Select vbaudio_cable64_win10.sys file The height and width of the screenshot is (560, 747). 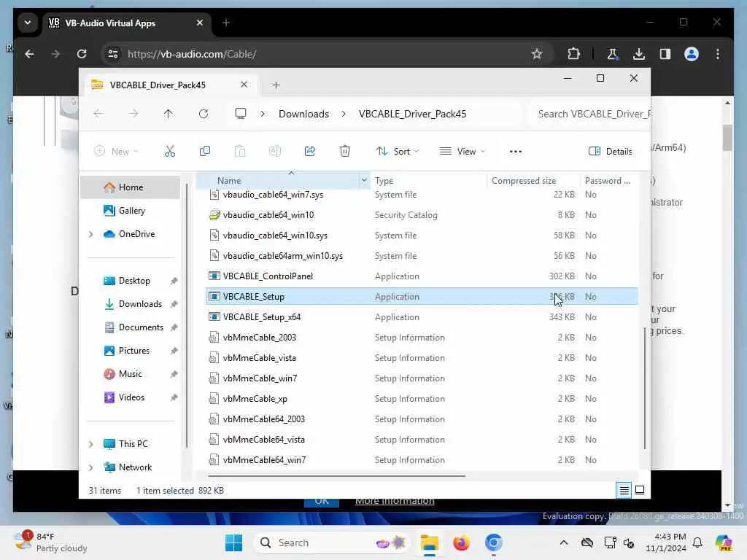click(x=422, y=236)
